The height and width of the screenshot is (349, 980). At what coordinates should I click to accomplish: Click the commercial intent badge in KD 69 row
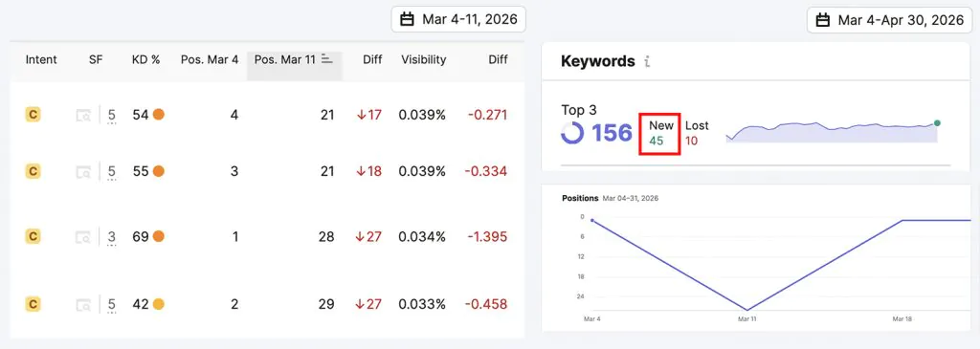point(33,236)
